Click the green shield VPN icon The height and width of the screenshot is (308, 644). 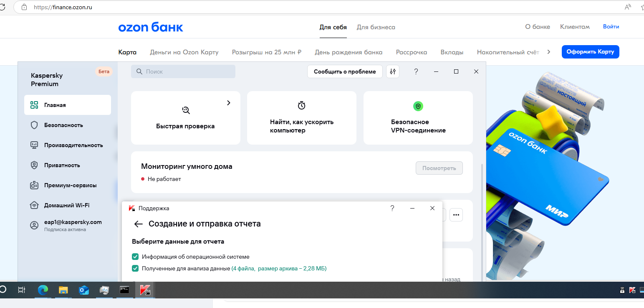418,106
